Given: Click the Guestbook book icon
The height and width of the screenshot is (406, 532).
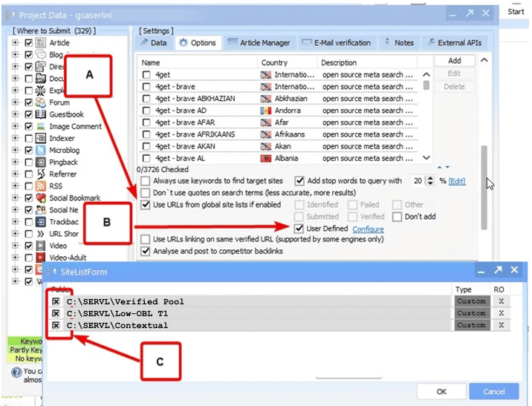Looking at the screenshot, I should (x=41, y=114).
